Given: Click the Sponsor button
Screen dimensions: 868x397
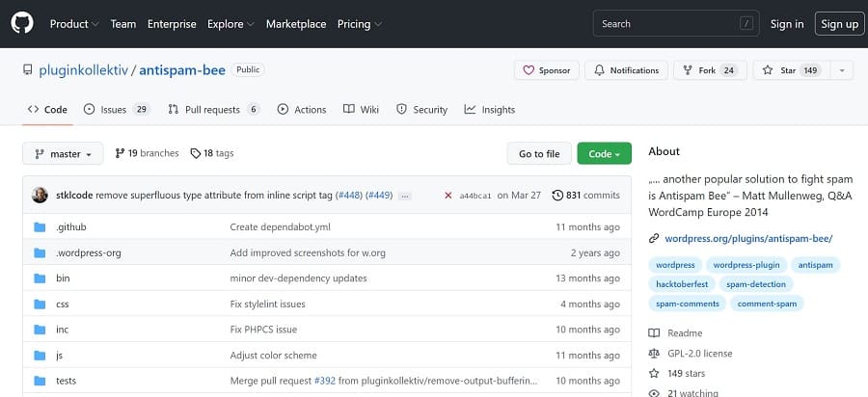Looking at the screenshot, I should (547, 70).
